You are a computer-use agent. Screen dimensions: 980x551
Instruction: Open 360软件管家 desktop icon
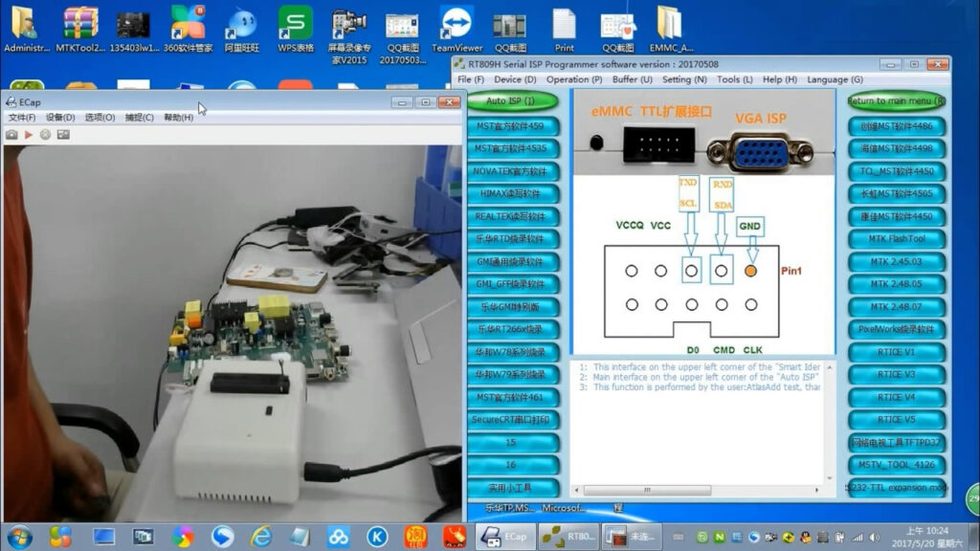click(188, 29)
